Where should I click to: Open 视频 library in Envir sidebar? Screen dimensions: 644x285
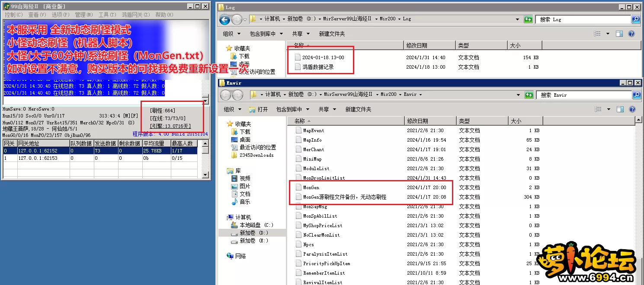(245, 178)
